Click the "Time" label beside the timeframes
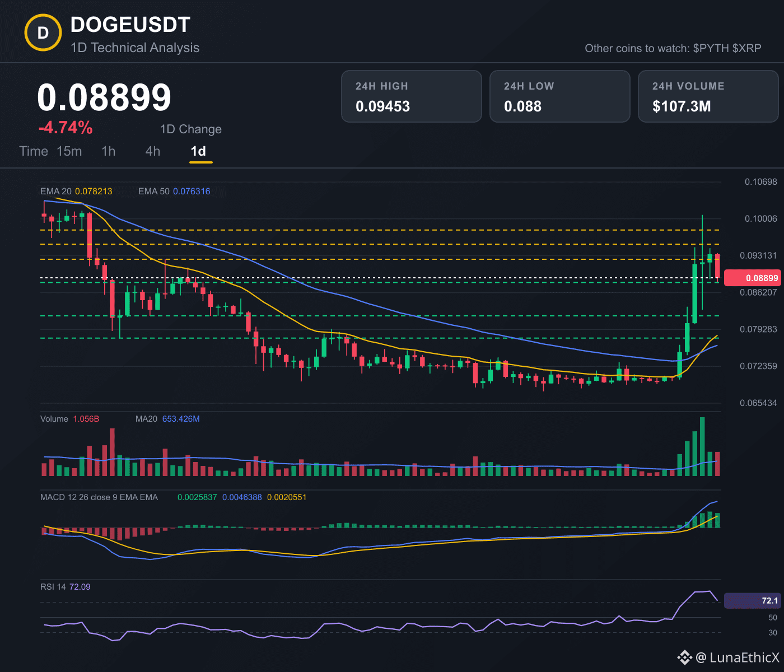 (34, 151)
